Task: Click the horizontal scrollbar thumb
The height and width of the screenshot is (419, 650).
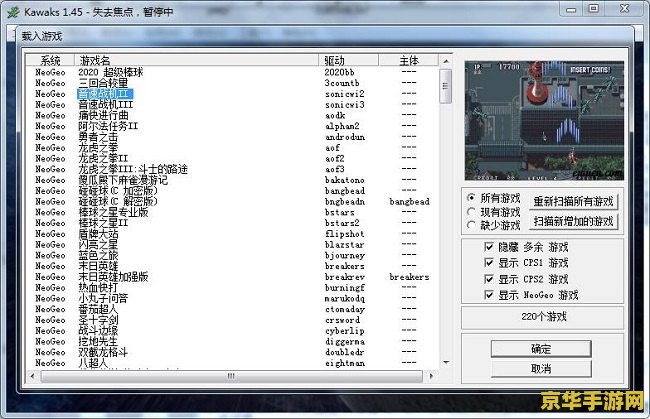Action: pos(231,376)
